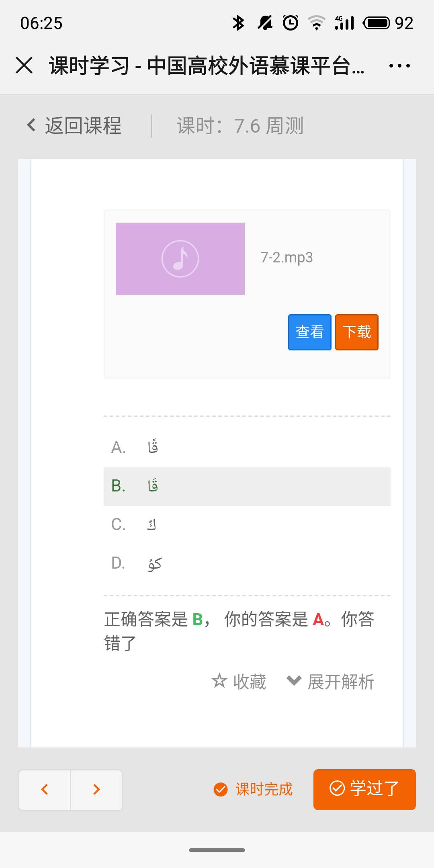Tap the star 收藏 favorite icon
Screen dimensions: 434x868
tap(219, 681)
